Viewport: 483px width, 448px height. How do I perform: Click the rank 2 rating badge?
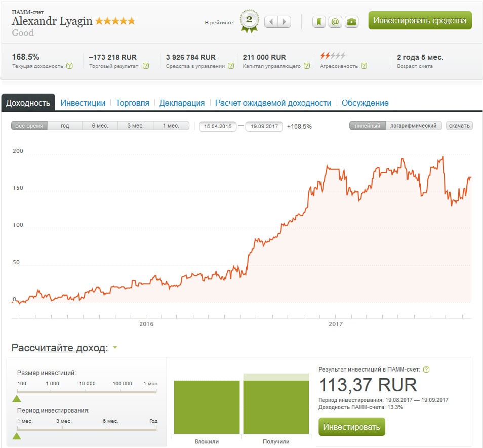click(249, 22)
